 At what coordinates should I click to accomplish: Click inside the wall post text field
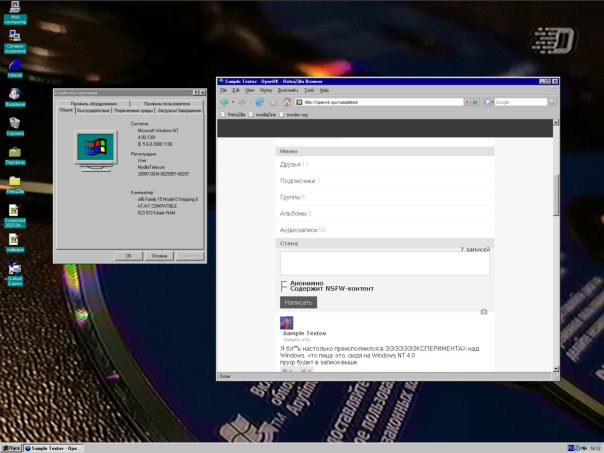coord(385,263)
